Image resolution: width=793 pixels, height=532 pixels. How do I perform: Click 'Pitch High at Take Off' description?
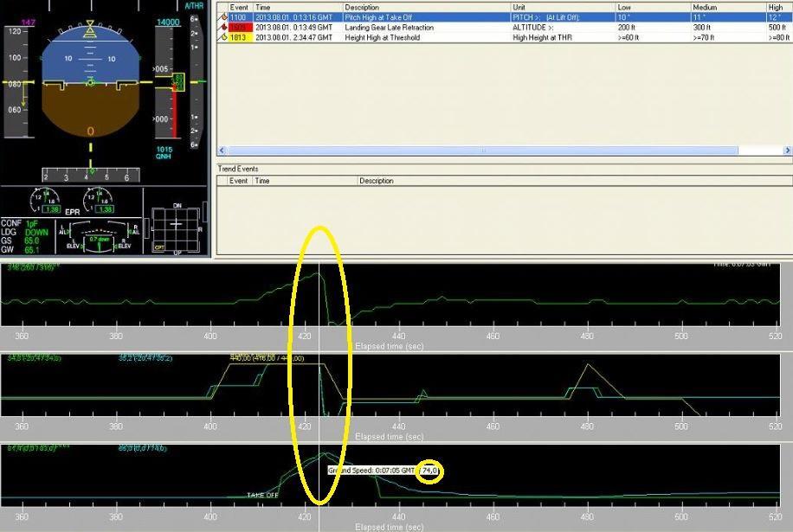(378, 17)
